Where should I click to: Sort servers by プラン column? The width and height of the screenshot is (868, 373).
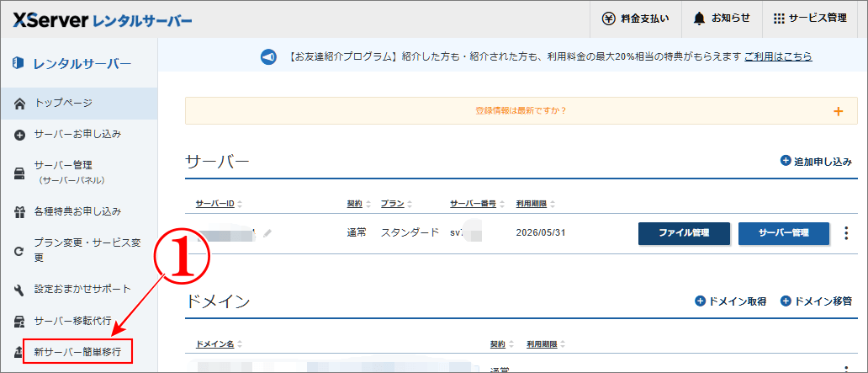tap(396, 204)
